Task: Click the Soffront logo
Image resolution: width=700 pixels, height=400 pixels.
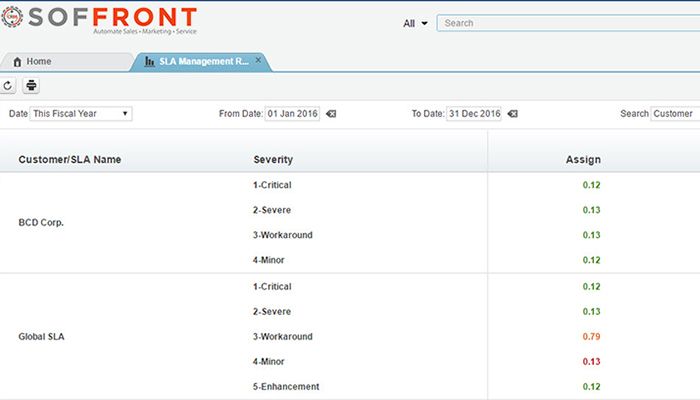Action: tap(99, 20)
